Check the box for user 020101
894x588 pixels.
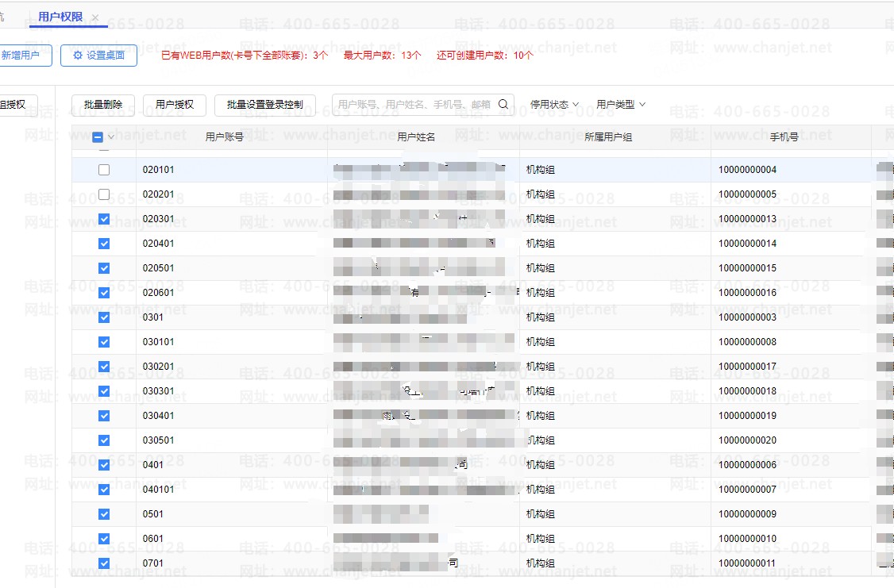[104, 170]
